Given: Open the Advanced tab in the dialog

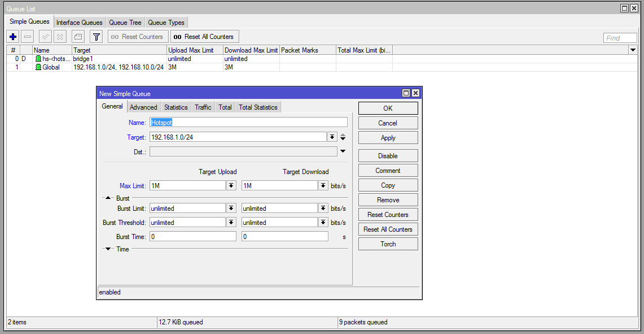Looking at the screenshot, I should 143,107.
